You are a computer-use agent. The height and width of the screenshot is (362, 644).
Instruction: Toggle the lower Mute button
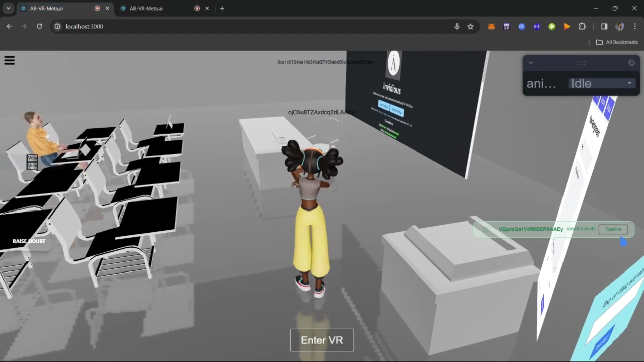pos(32,165)
